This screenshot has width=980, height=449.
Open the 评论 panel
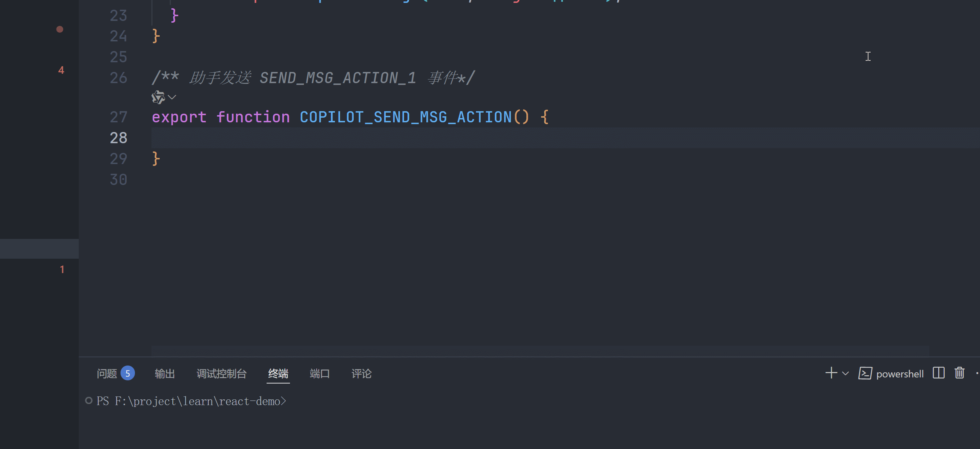pos(361,373)
